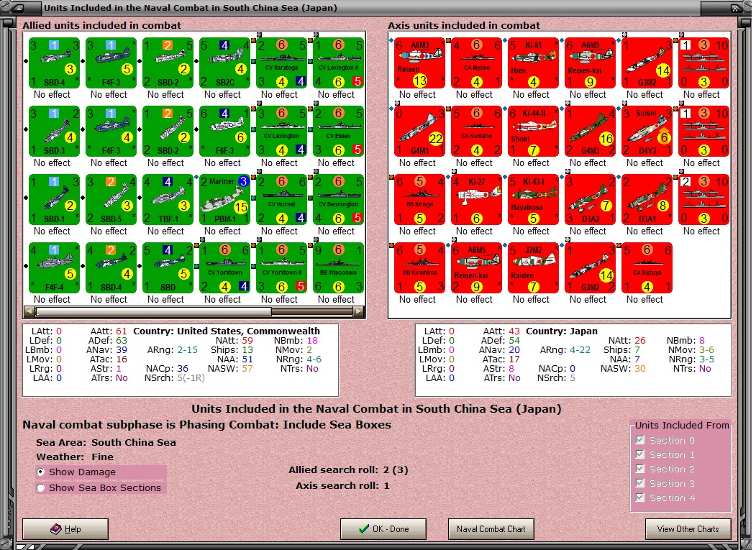The image size is (756, 550).
Task: Click the Allied search roll text
Action: tap(348, 470)
